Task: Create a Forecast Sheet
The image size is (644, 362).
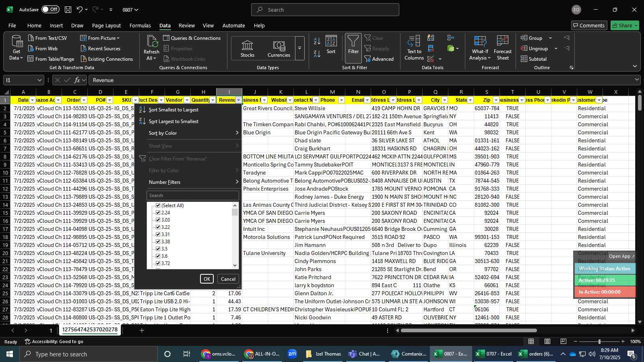Action: 503,48
